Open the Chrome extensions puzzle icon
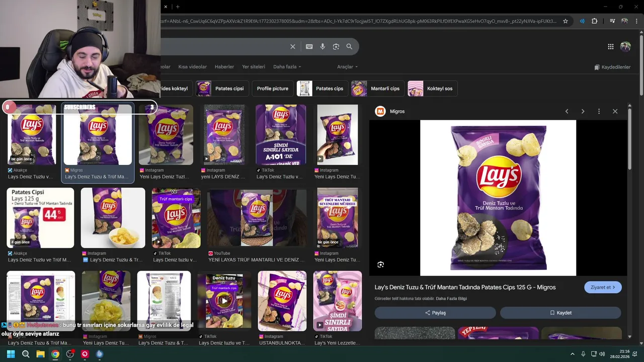 [595, 21]
